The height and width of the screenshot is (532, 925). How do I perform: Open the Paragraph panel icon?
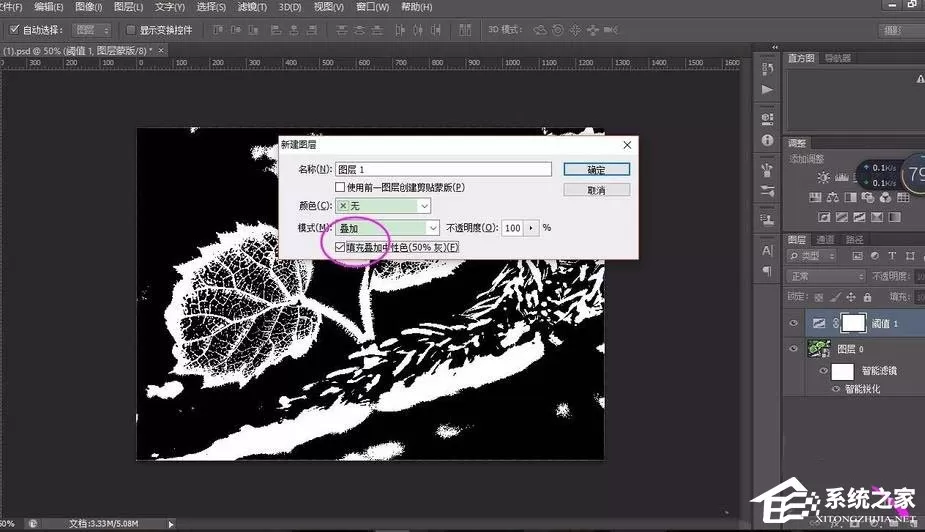tap(767, 271)
